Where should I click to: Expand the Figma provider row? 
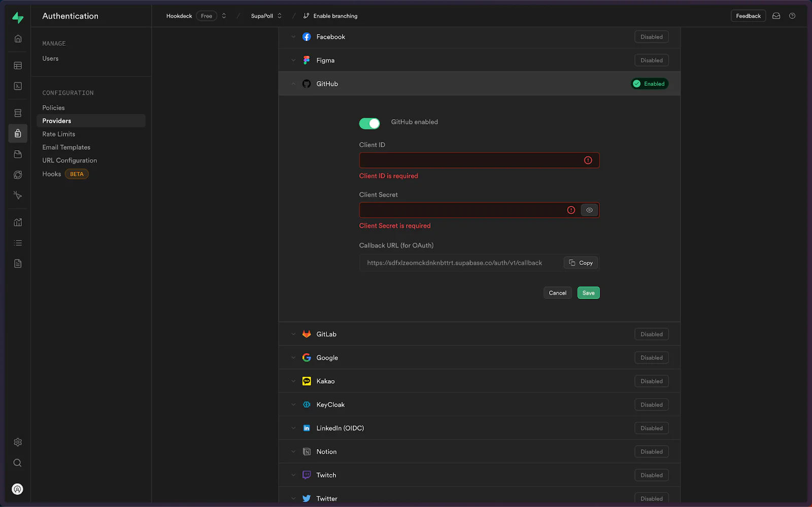tap(479, 60)
